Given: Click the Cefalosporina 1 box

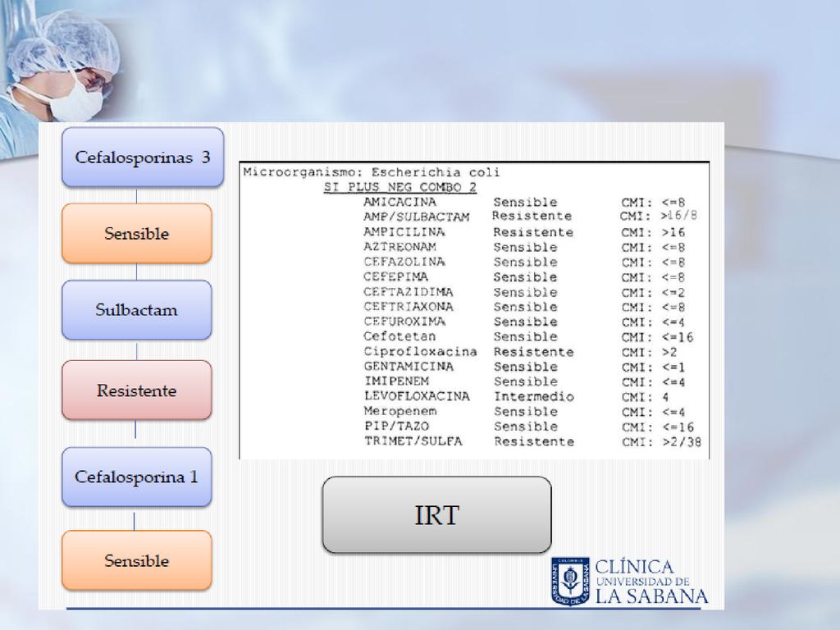Looking at the screenshot, I should [x=137, y=477].
